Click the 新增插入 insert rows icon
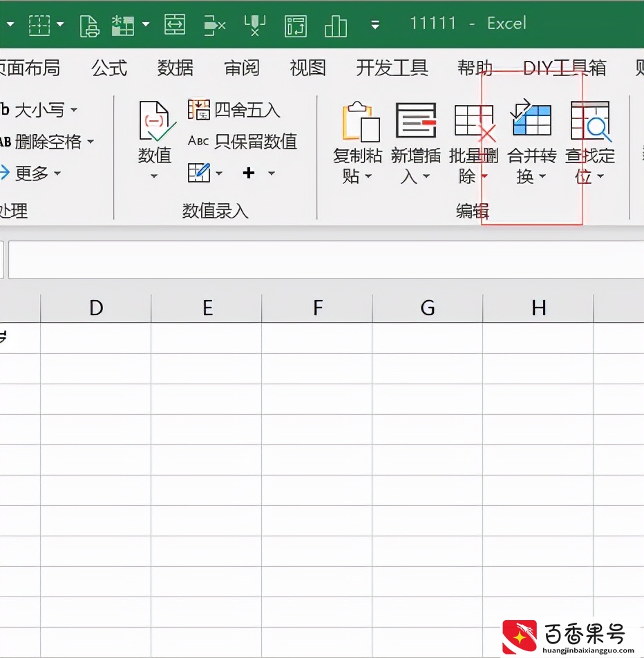 click(x=416, y=120)
